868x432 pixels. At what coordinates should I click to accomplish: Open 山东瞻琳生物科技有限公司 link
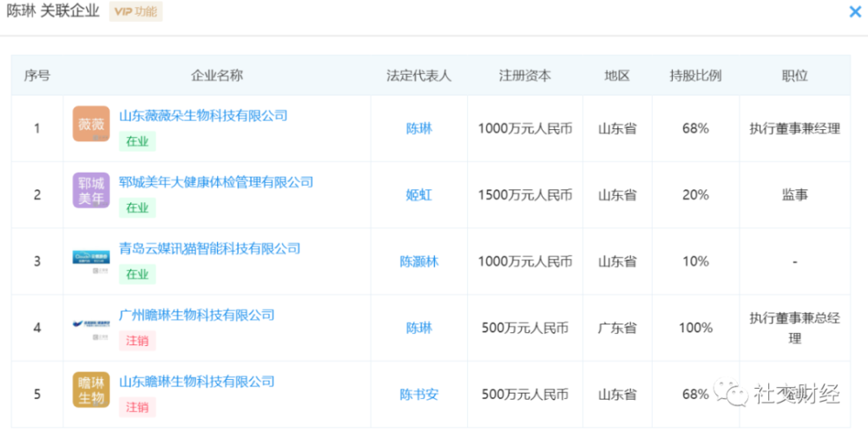pos(196,382)
